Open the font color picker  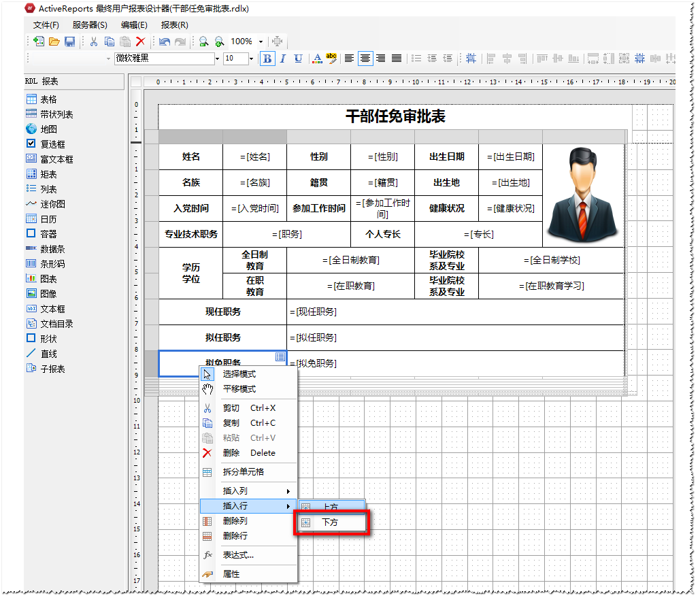[x=318, y=59]
